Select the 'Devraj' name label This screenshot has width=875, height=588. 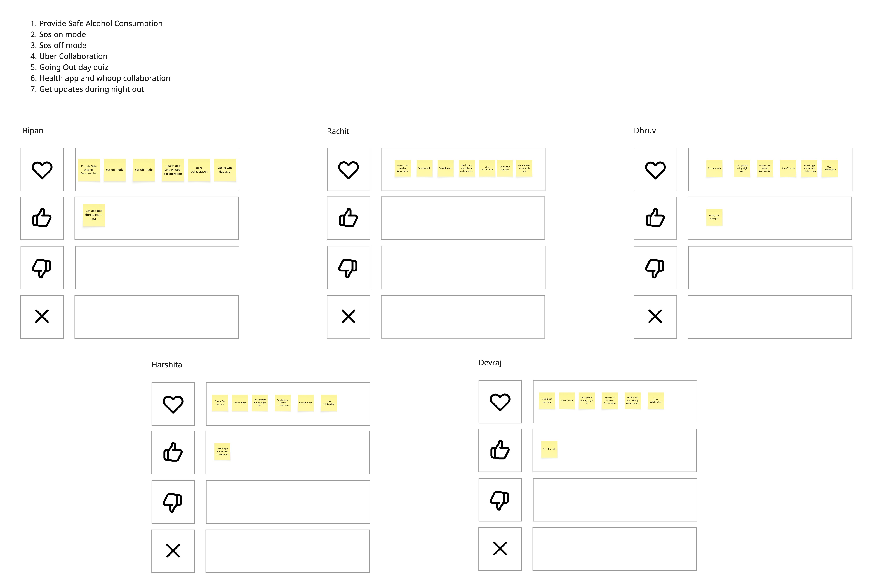(490, 363)
